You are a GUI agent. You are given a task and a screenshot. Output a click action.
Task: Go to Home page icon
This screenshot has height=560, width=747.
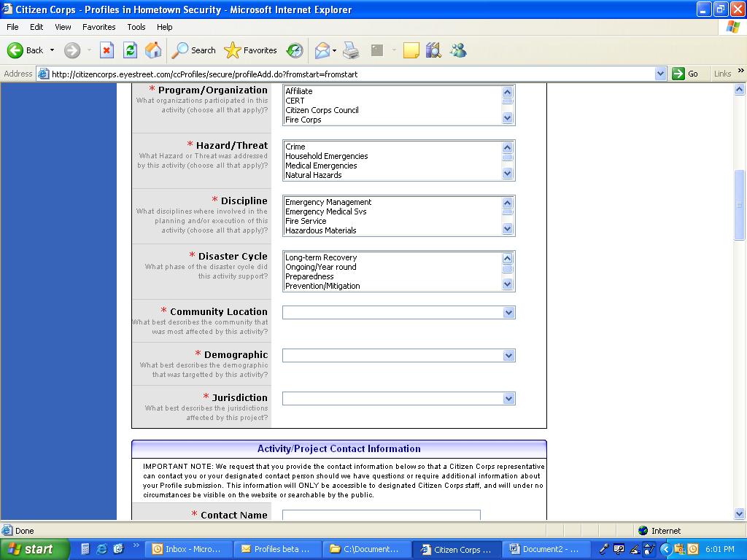(153, 50)
